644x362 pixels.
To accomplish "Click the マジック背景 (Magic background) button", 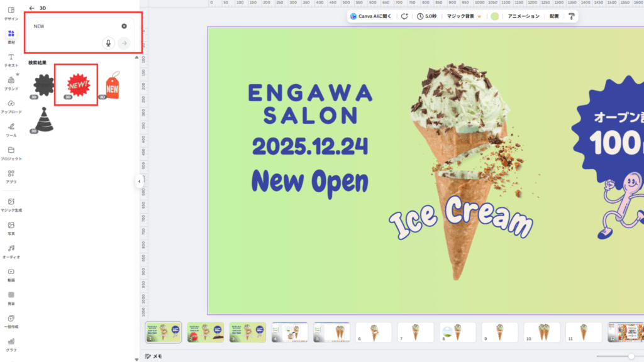I will (464, 16).
